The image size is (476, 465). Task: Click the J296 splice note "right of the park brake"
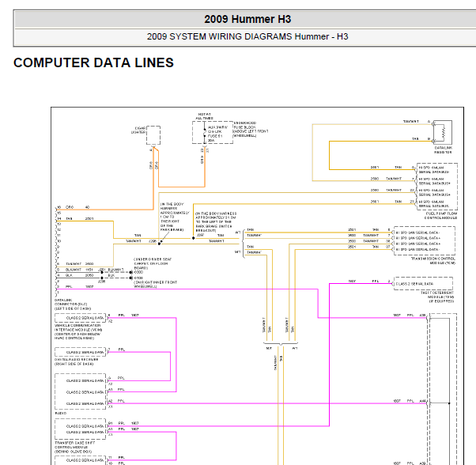pos(175,217)
